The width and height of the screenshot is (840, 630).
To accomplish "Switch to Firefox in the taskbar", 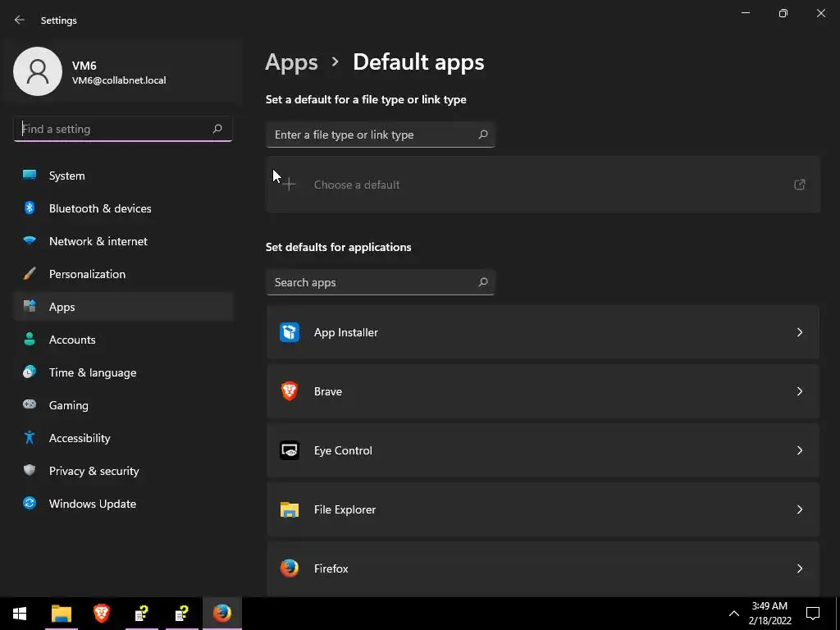I will [x=221, y=614].
